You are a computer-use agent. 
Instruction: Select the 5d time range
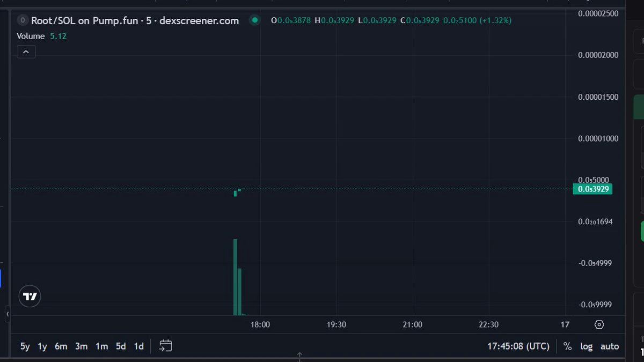(x=121, y=346)
